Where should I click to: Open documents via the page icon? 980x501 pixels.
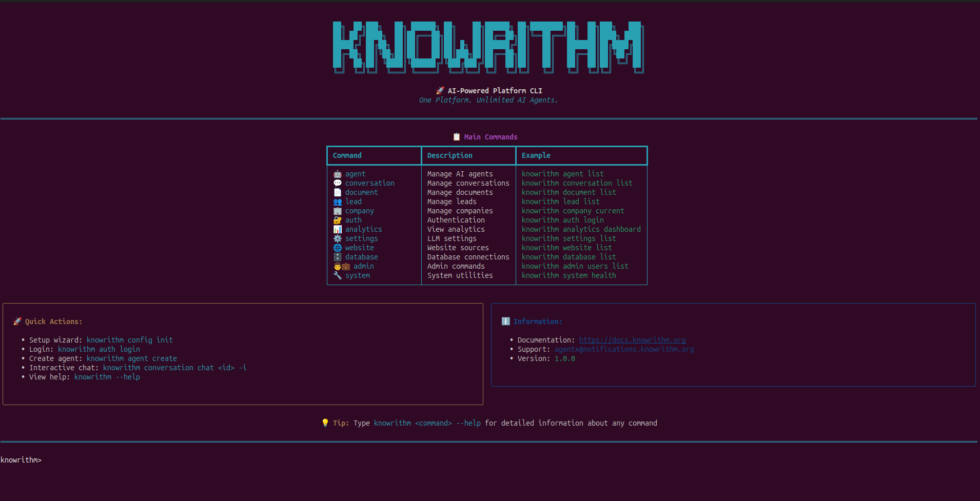338,192
